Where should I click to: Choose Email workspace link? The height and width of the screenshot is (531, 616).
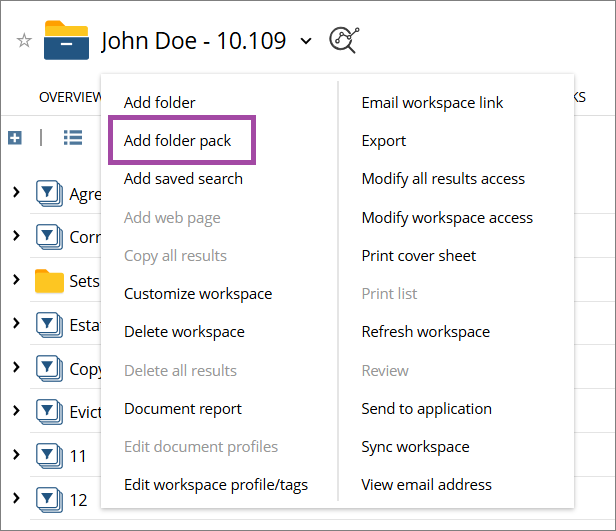[432, 103]
